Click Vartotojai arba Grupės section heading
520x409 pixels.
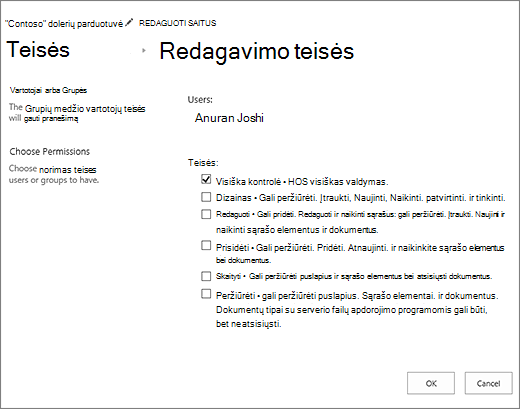coord(48,90)
